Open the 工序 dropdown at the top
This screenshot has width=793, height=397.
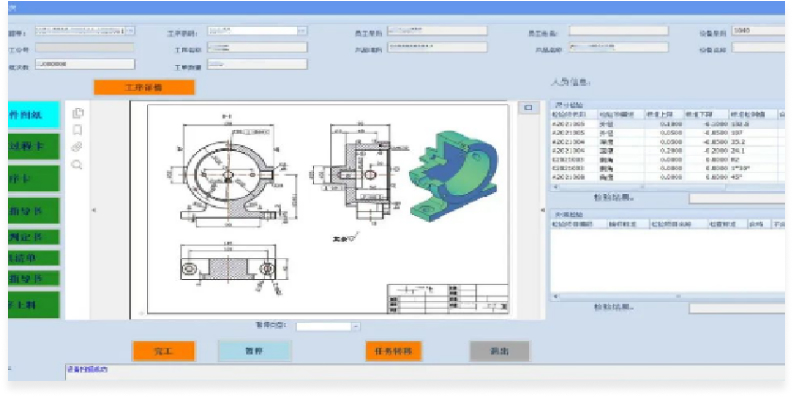click(302, 31)
